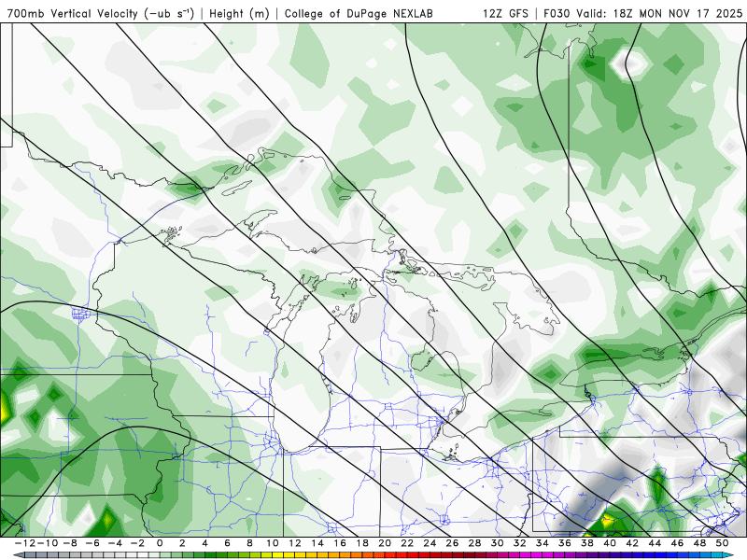
Task: Pick the '26' color scale label
Action: [x=452, y=543]
